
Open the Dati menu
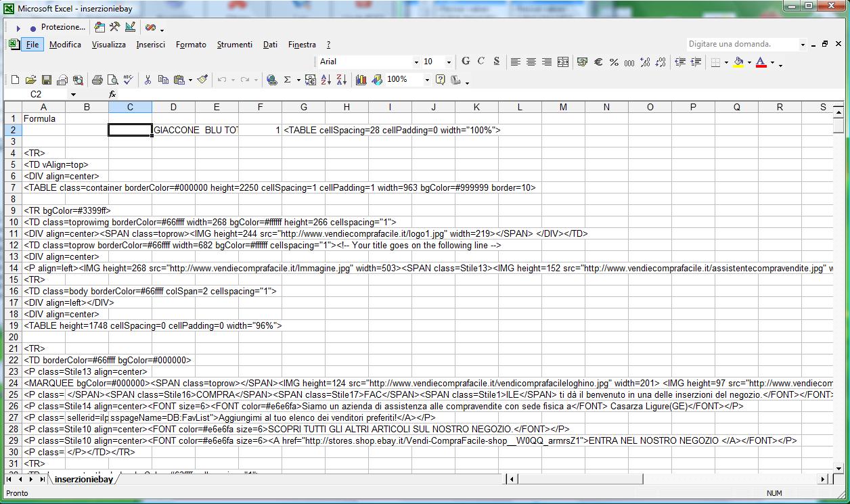click(271, 45)
